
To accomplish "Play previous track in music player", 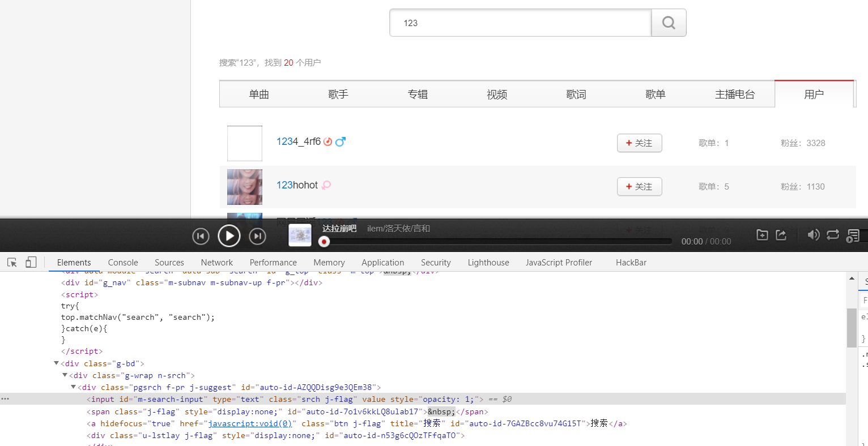I will coord(201,236).
